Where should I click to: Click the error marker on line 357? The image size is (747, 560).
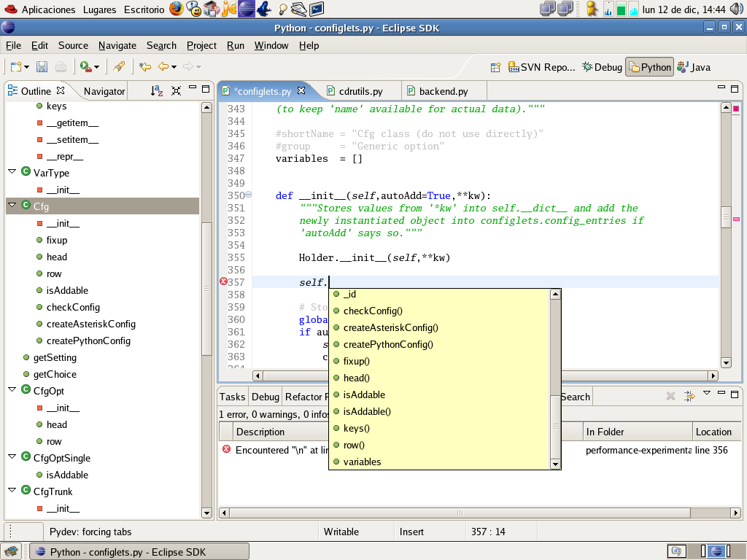(x=223, y=281)
